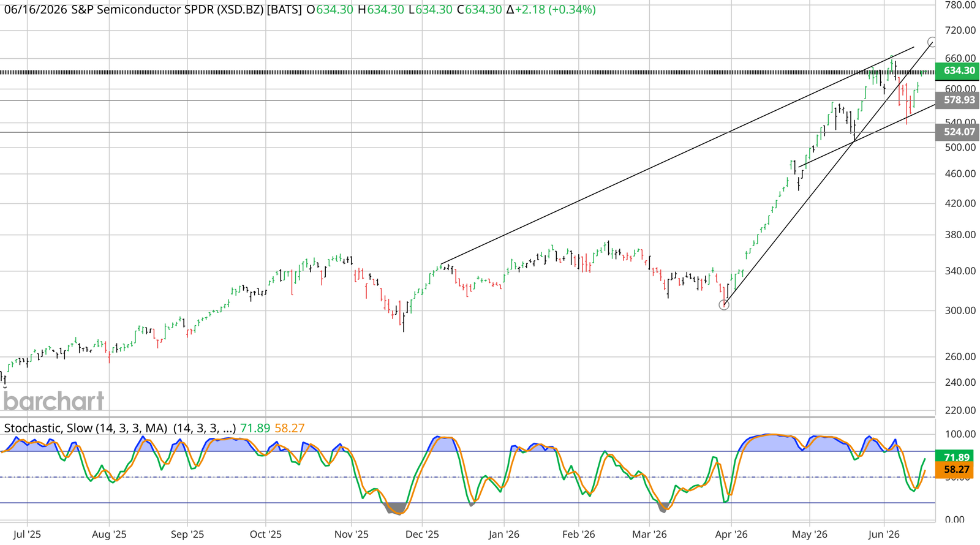Click the 780.00 price axis label
Viewport: 980px width, 545px height.
pos(960,5)
